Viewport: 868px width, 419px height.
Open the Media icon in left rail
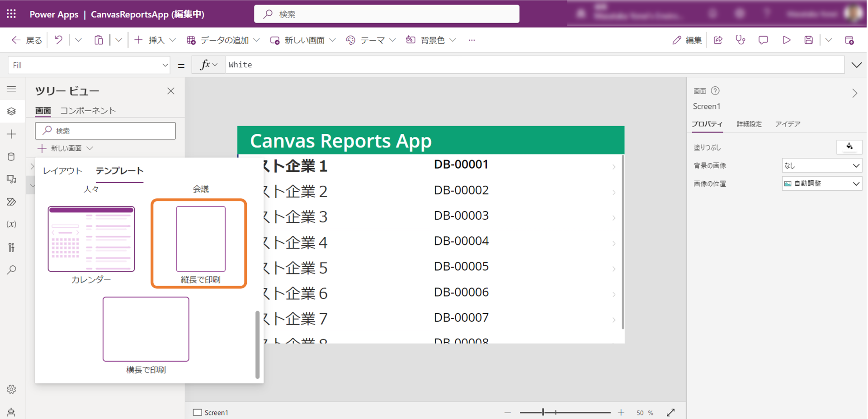point(12,179)
